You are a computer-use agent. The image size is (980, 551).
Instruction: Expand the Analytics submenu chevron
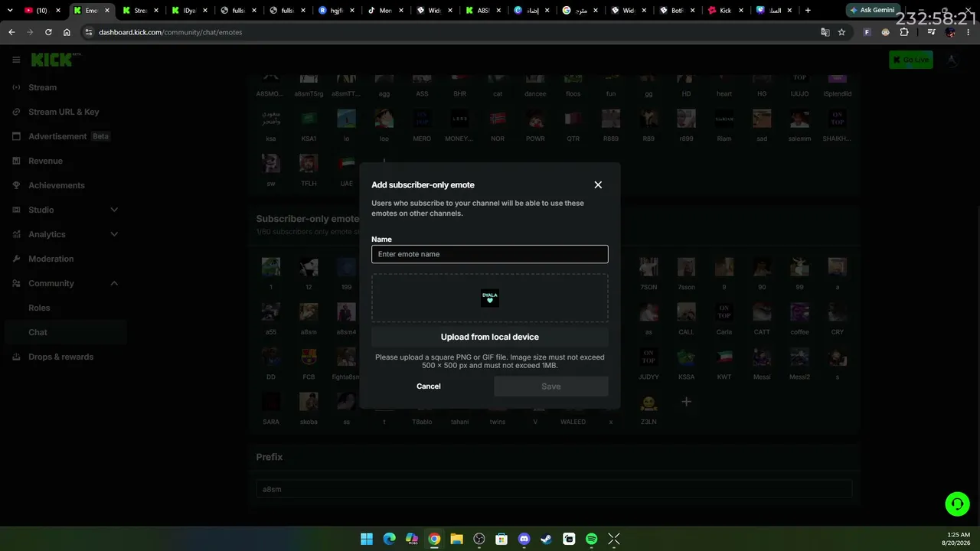point(114,234)
